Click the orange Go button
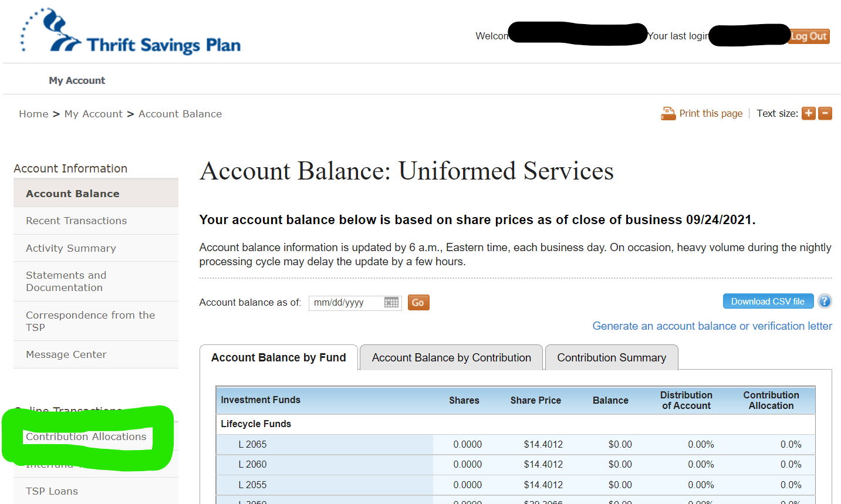The width and height of the screenshot is (841, 504). 418,302
